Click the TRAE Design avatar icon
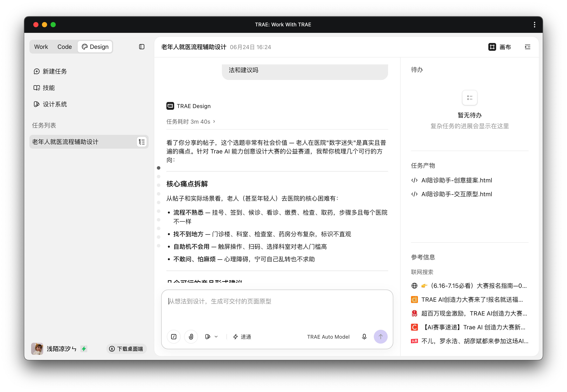This screenshot has height=392, width=567. pyautogui.click(x=170, y=106)
